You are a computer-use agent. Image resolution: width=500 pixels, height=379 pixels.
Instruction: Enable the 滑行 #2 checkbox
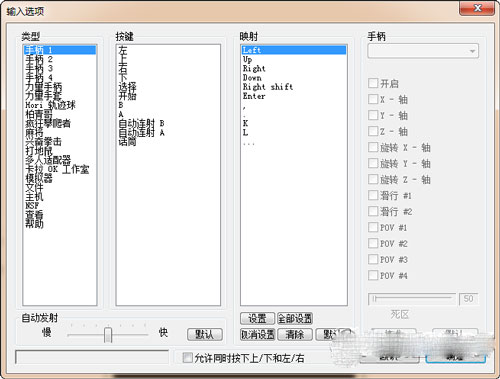point(373,211)
